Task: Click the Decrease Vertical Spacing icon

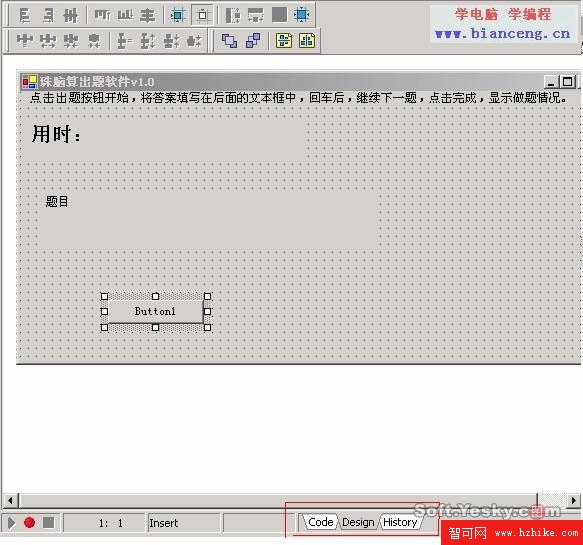Action: tap(171, 41)
